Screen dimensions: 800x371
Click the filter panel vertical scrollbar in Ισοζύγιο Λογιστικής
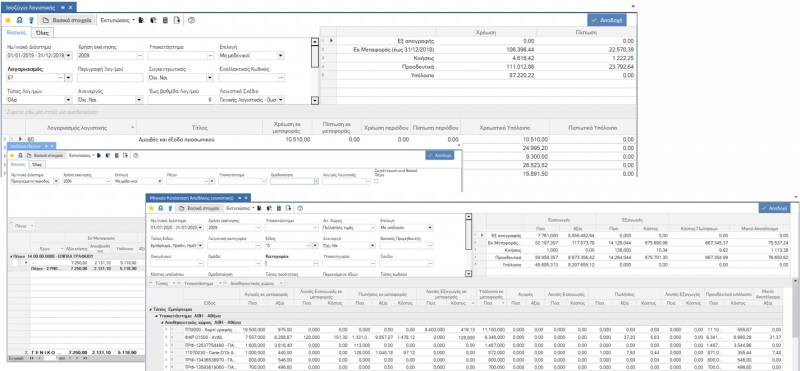[x=315, y=71]
